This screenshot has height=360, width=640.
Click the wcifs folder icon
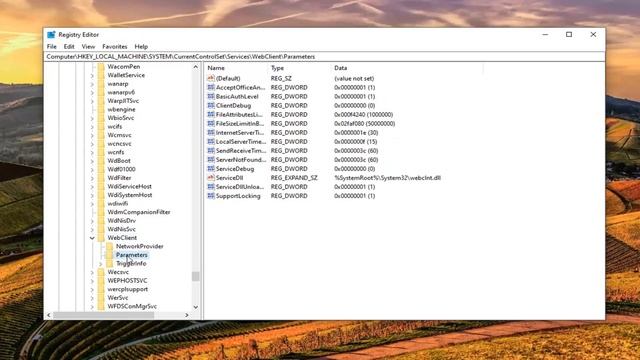click(x=101, y=127)
